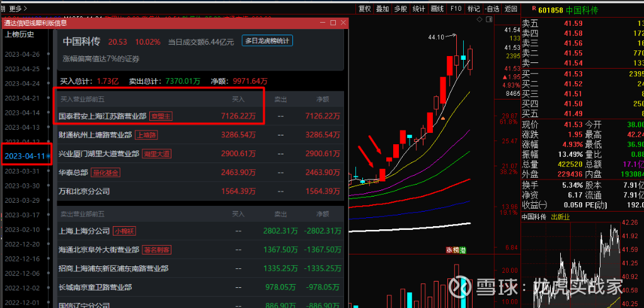The width and height of the screenshot is (644, 308).
Task: Click 国泰君安上海江苏路营业部 row name
Action: click(x=102, y=117)
